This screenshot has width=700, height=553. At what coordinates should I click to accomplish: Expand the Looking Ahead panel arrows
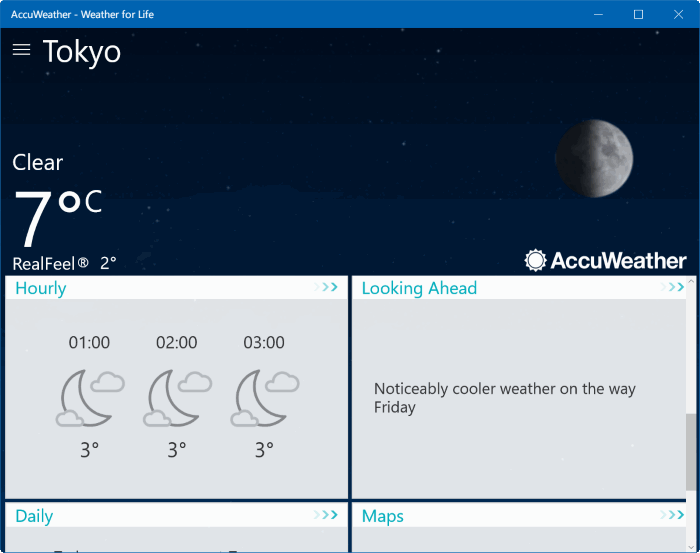pos(672,287)
